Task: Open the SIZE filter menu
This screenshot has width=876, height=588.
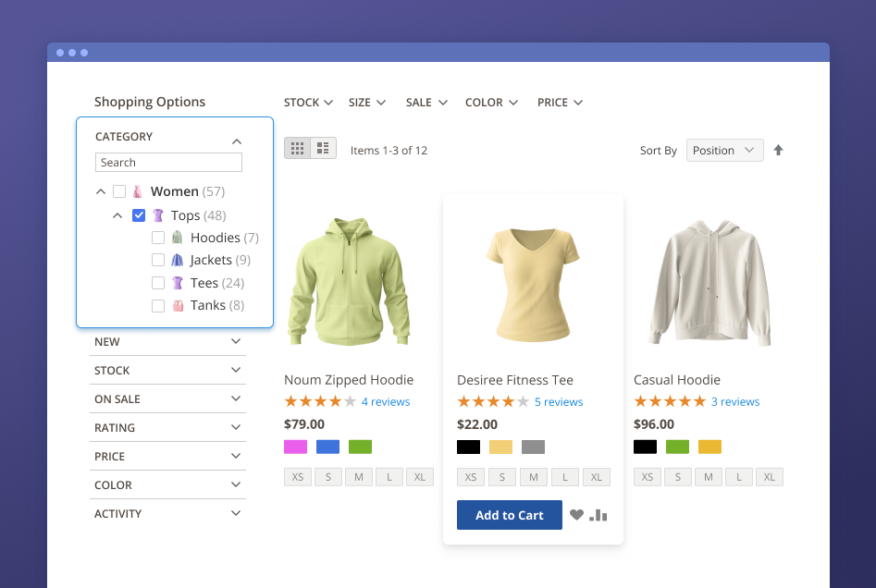Action: 366,103
